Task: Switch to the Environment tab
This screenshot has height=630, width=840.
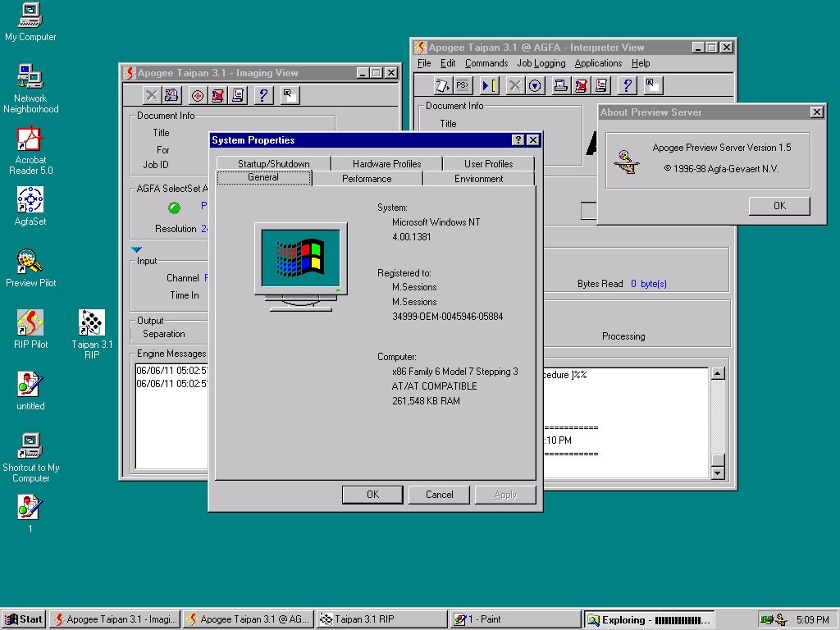Action: click(x=479, y=178)
